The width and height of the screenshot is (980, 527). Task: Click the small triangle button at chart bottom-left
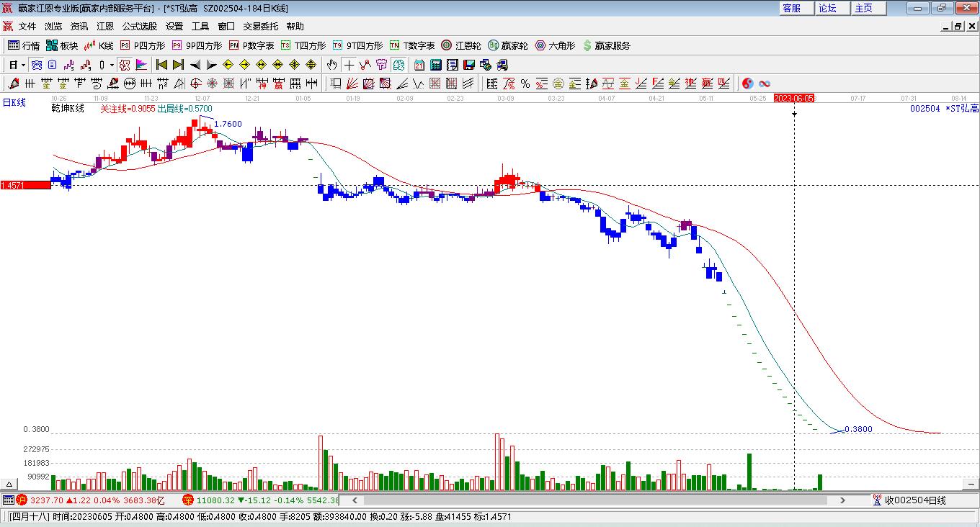pyautogui.click(x=10, y=484)
